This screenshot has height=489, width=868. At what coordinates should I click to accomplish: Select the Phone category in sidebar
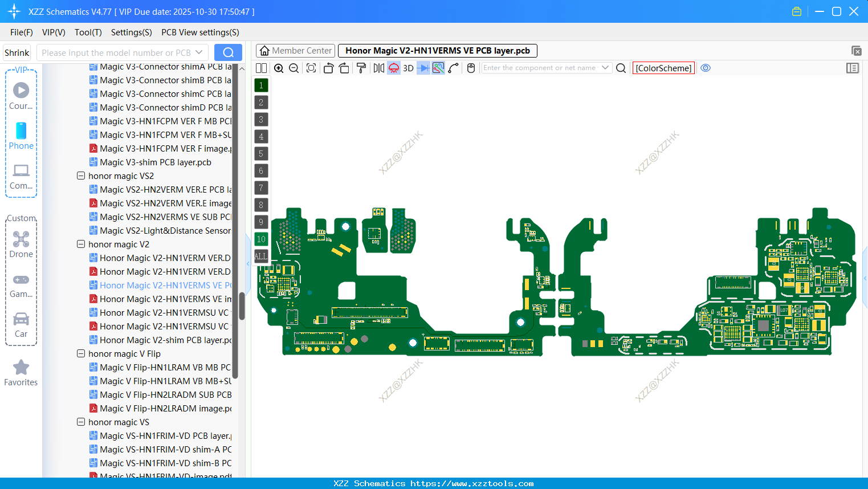tap(21, 136)
